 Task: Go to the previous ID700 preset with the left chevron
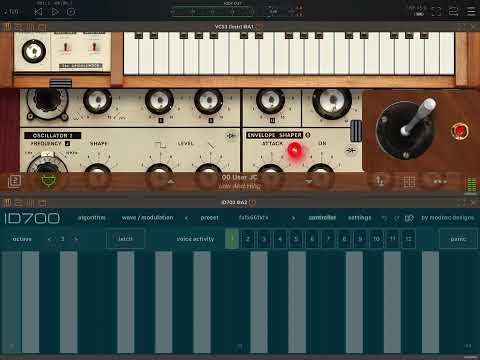[186, 218]
